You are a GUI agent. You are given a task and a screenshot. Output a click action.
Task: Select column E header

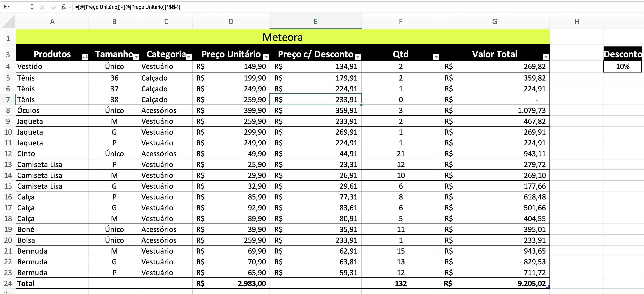(315, 21)
